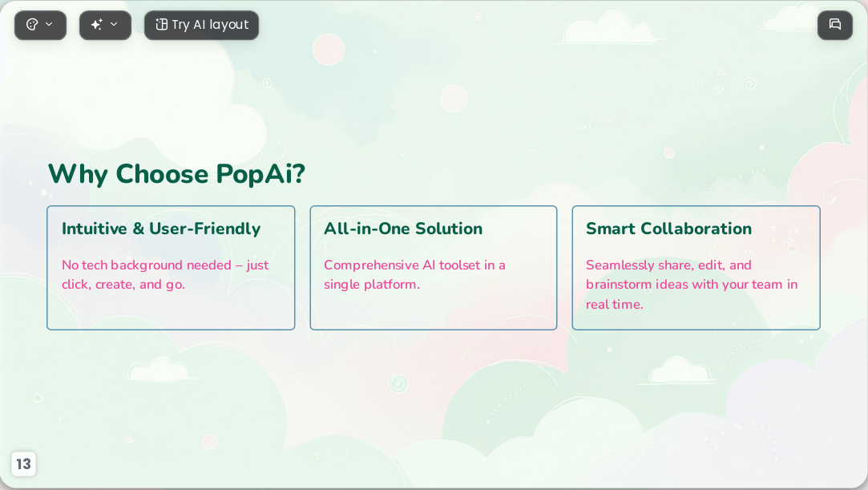Click the 'No tech background needed' paragraph
Image resolution: width=868 pixels, height=490 pixels.
tap(165, 274)
